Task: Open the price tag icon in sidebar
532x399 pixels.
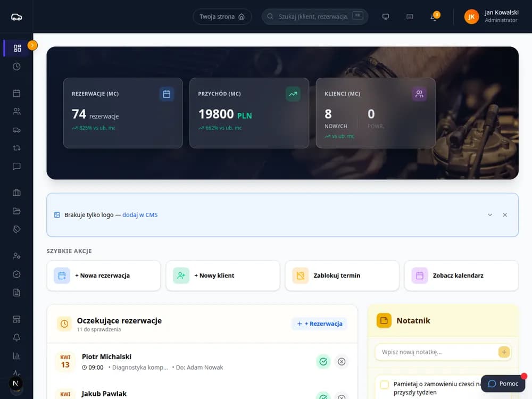Action: tap(16, 229)
